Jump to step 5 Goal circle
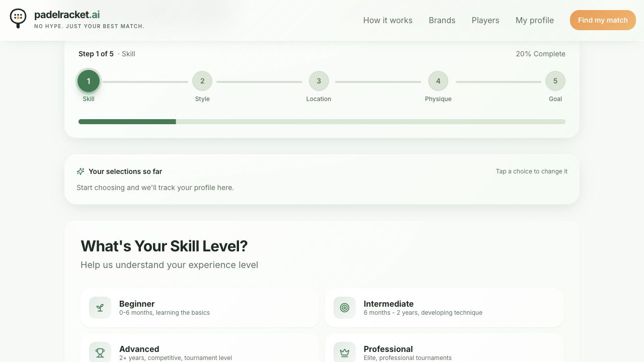 555,81
